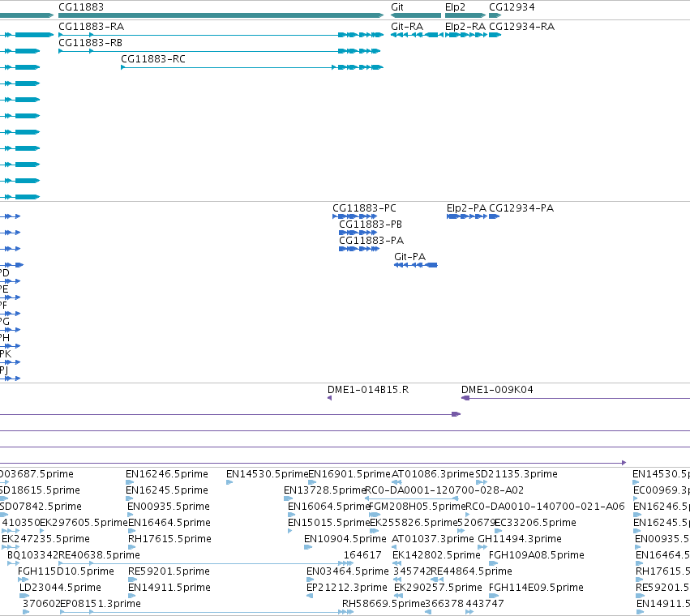Select the CG12934 gene label

512,7
